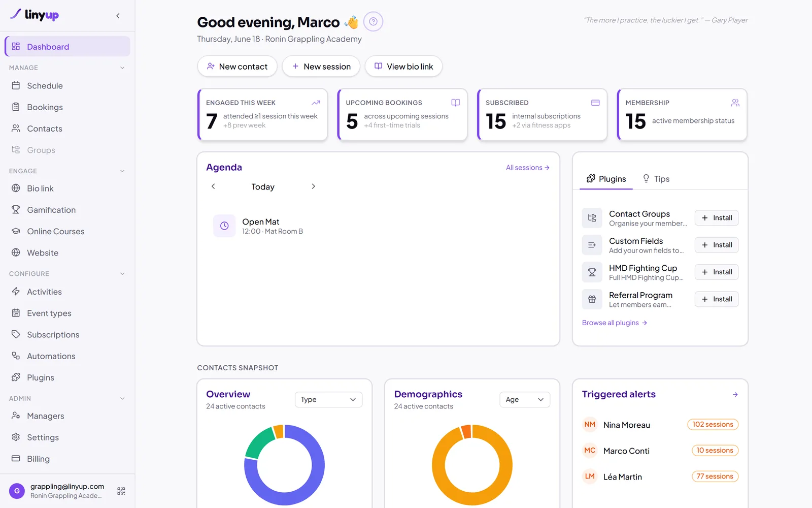The height and width of the screenshot is (508, 812).
Task: Click the Bio link globe icon
Action: tap(16, 188)
